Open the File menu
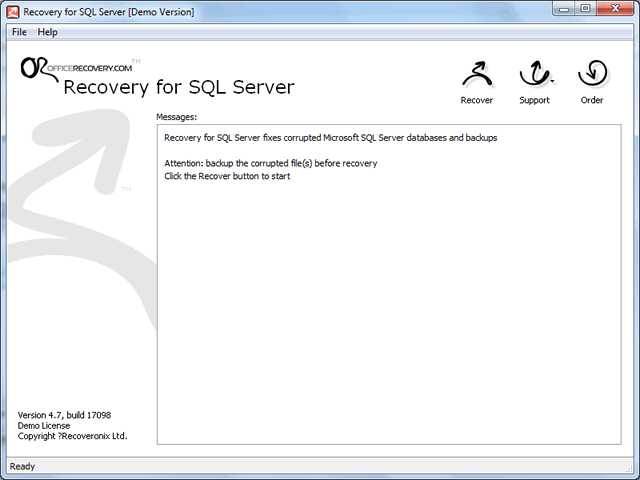 19,32
